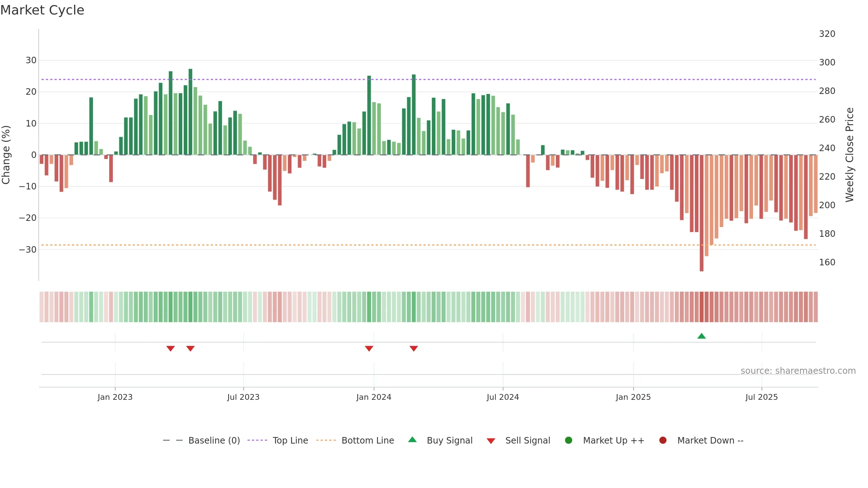Viewport: 868px width, 488px height.
Task: Click the Jul 2024 axis label
Action: 503,397
